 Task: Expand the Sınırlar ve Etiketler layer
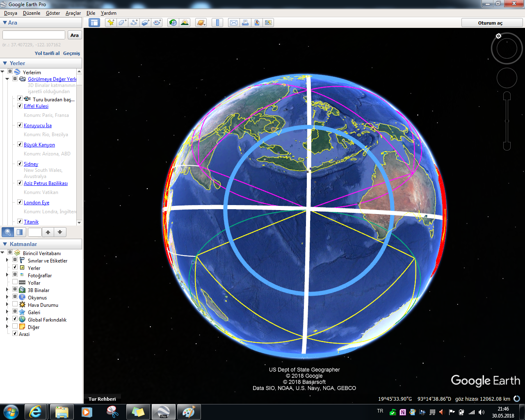click(x=7, y=260)
